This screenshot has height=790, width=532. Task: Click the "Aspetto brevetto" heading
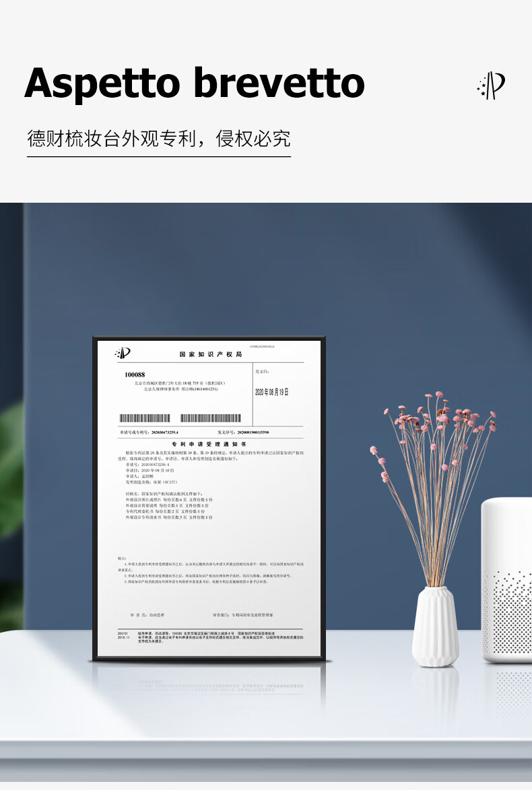(x=195, y=84)
